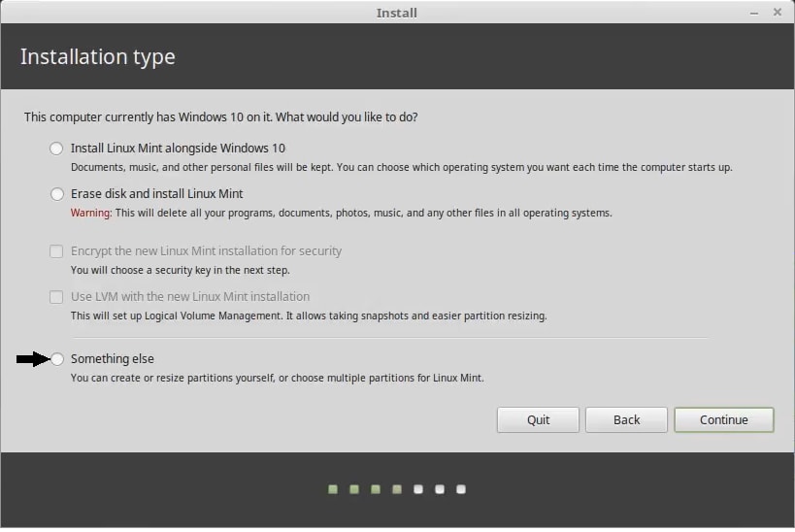
Task: Click the Install window title
Action: click(x=396, y=13)
